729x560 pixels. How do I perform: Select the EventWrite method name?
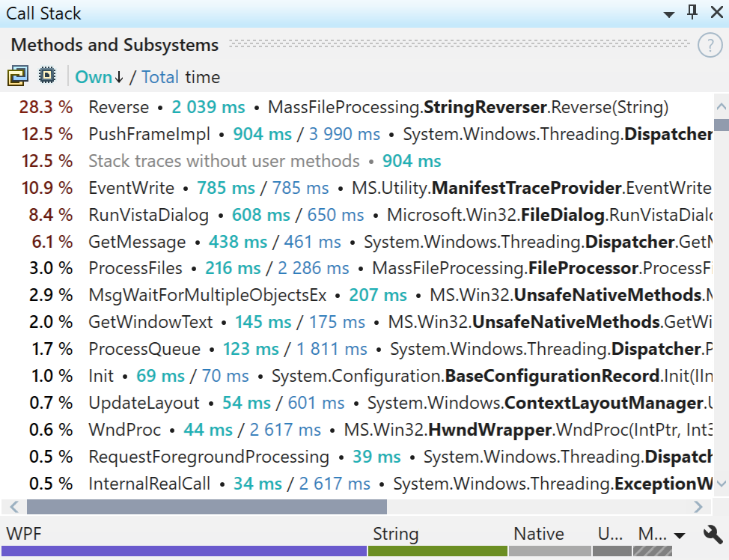pos(132,189)
